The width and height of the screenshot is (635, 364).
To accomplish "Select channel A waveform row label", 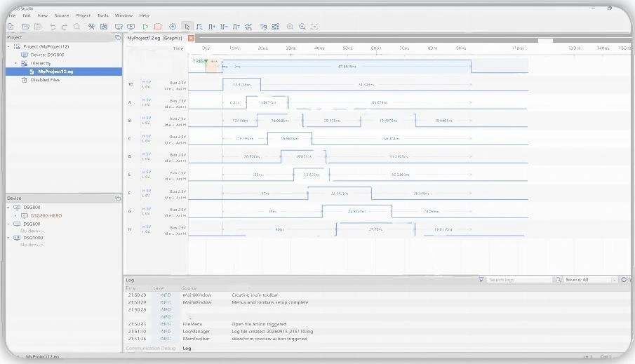I will click(x=130, y=102).
